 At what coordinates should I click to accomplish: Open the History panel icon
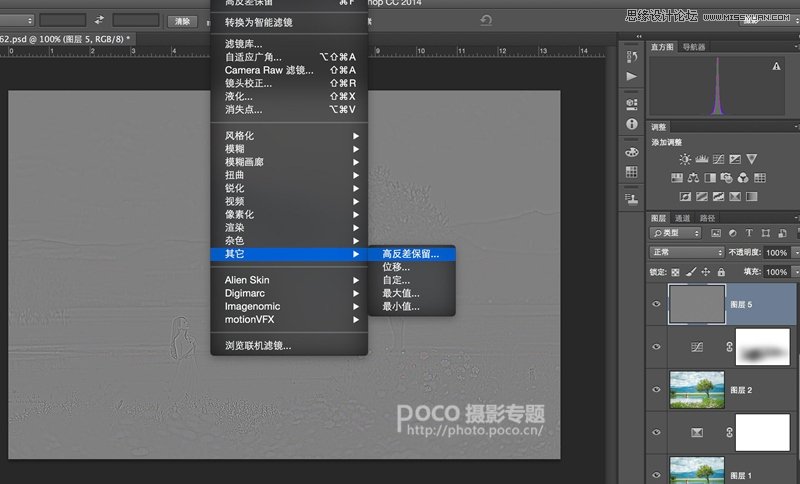pyautogui.click(x=632, y=57)
